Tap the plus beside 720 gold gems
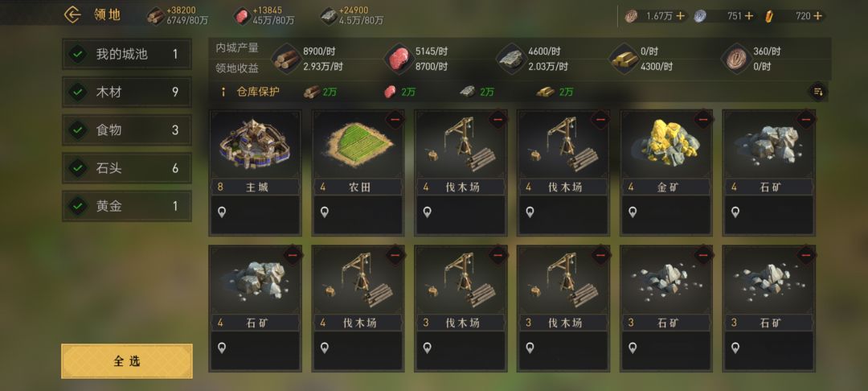The image size is (868, 391). point(818,16)
